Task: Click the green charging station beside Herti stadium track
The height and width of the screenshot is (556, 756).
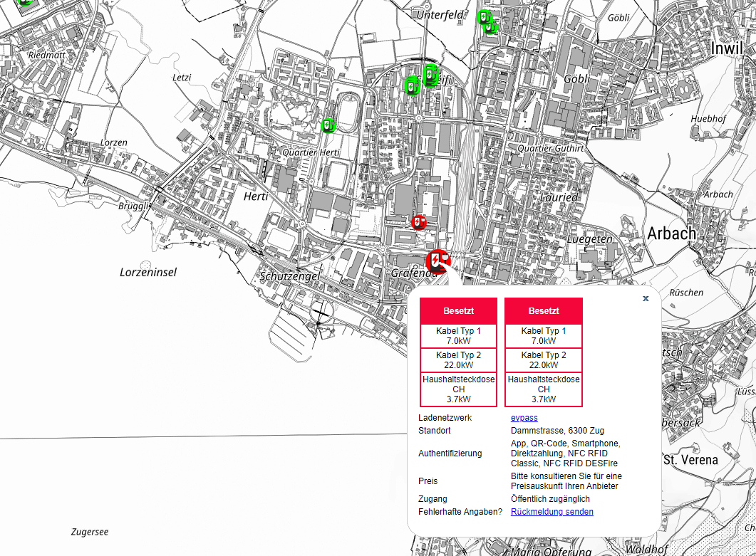Action: click(328, 125)
